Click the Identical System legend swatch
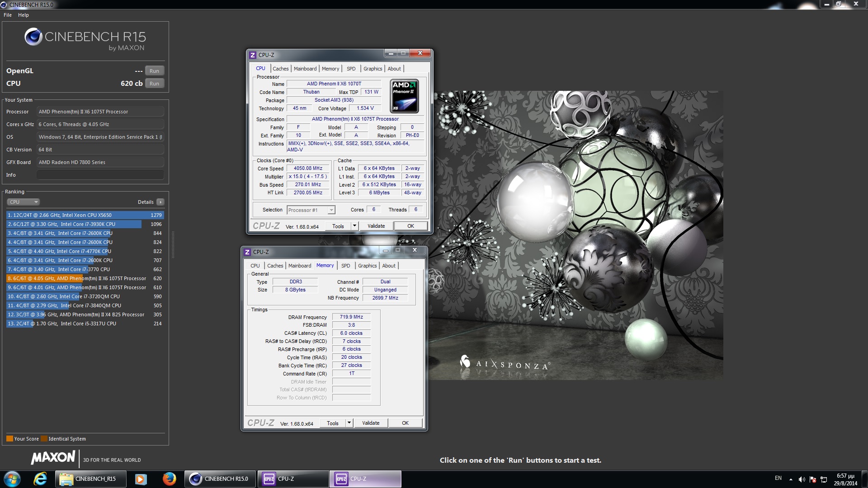 (44, 439)
